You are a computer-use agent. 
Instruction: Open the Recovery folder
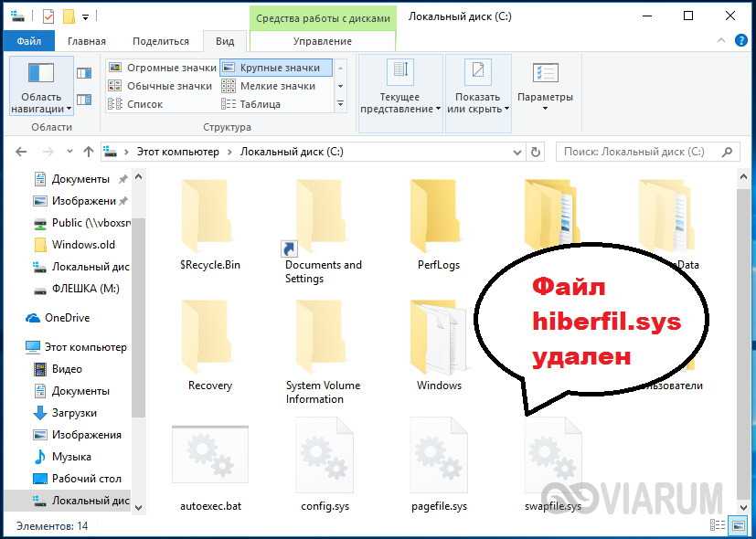coord(209,338)
